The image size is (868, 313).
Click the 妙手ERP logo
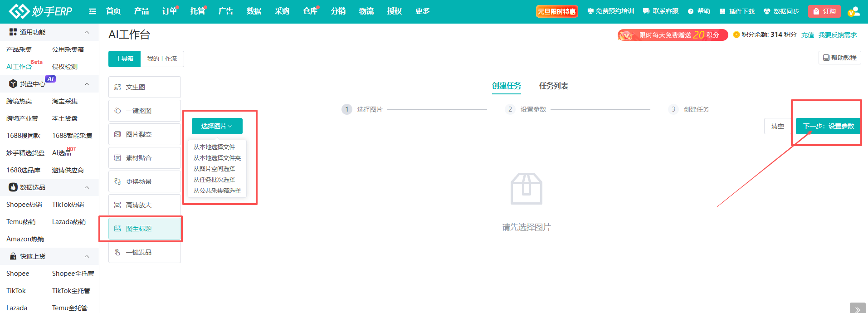click(x=41, y=11)
